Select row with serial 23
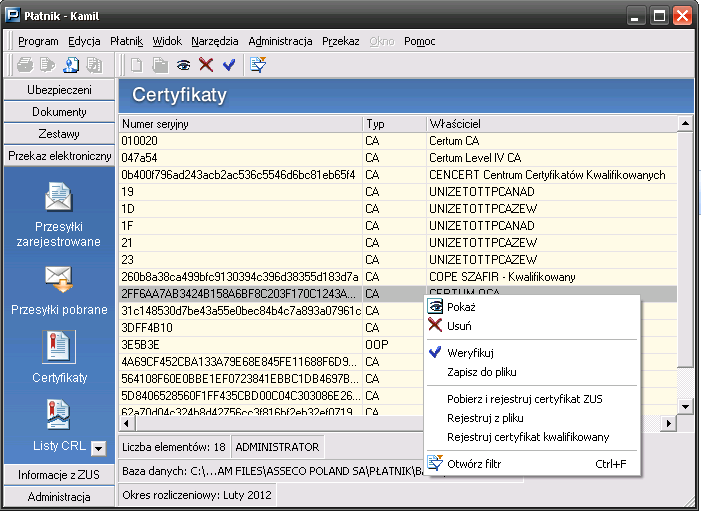The height and width of the screenshot is (512, 701). [x=398, y=260]
